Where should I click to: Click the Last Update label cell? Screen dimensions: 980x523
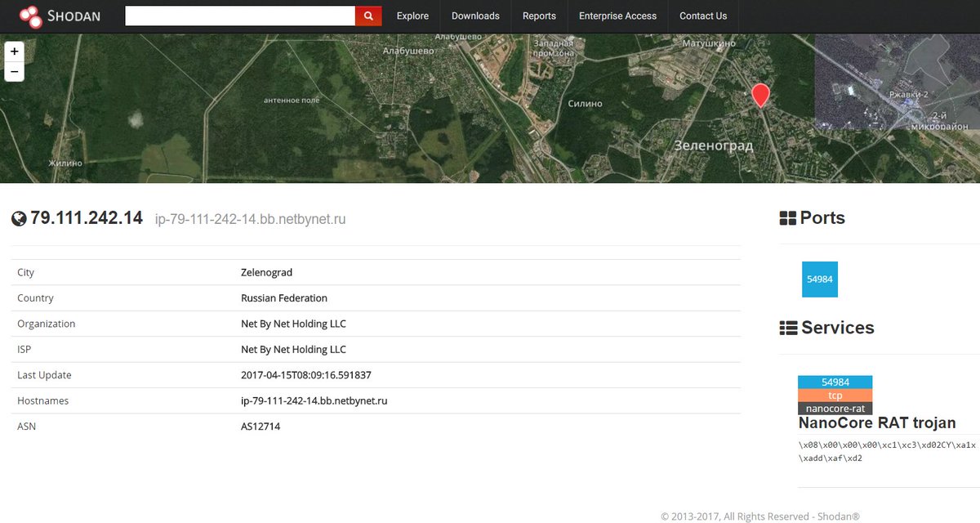44,375
